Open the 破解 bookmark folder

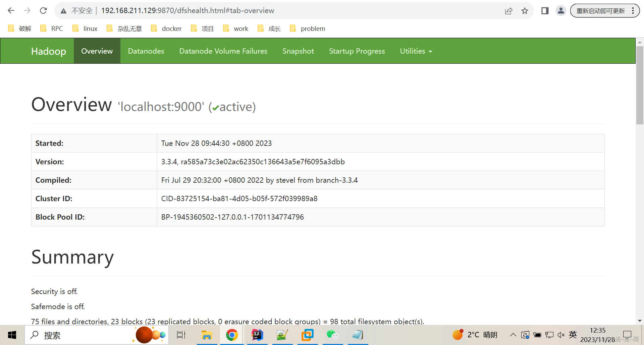coord(19,28)
